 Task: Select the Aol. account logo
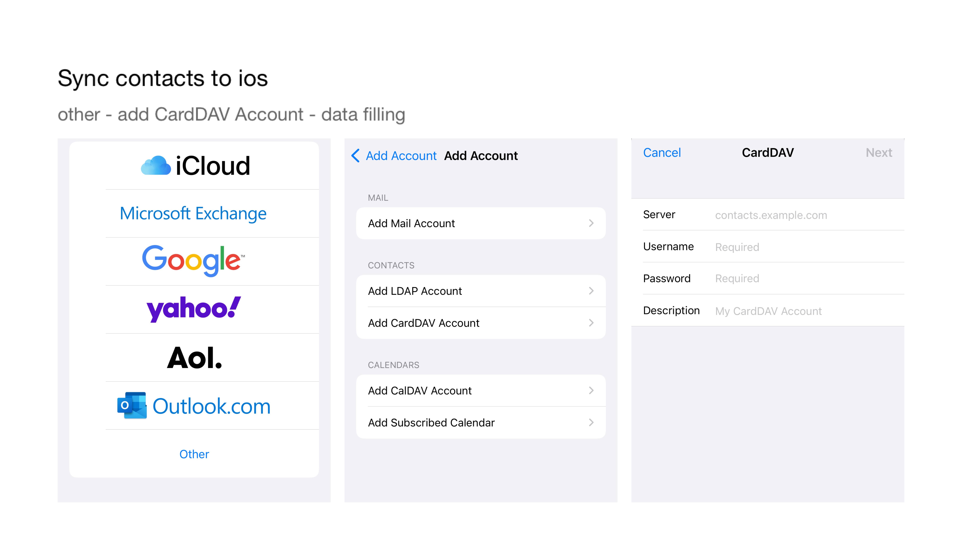[x=194, y=358]
